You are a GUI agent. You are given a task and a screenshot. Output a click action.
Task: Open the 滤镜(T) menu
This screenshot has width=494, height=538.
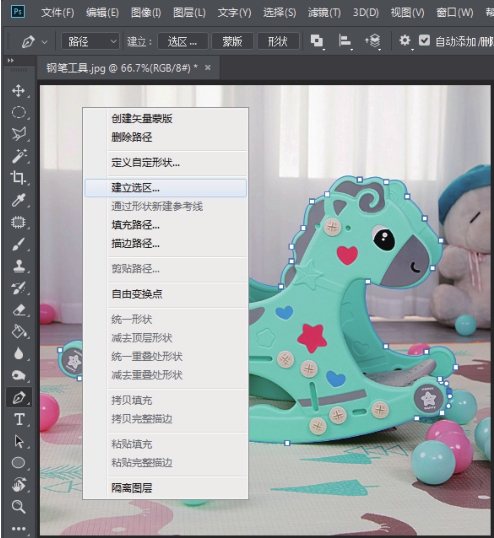click(324, 13)
